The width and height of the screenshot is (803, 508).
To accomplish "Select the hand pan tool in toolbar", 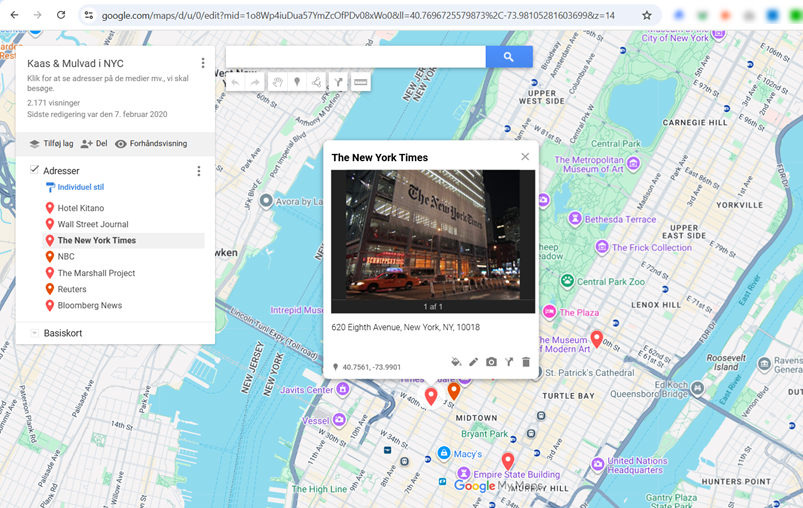I will click(x=277, y=82).
